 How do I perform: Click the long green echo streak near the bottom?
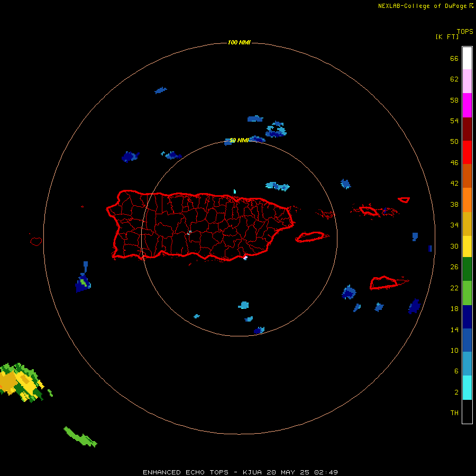pos(80,437)
